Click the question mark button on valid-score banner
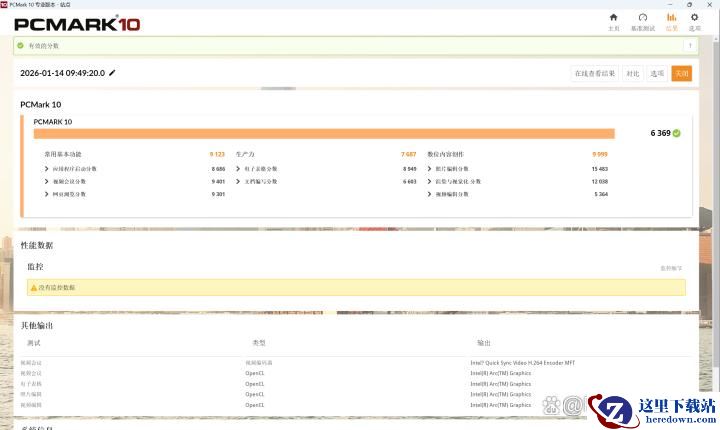This screenshot has width=720, height=430. [689, 45]
